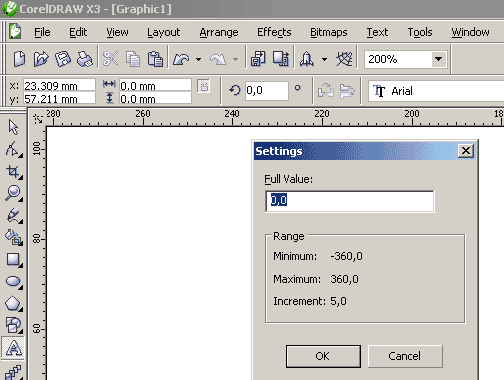Select the Text tool A
Image resolution: width=504 pixels, height=380 pixels.
[13, 348]
